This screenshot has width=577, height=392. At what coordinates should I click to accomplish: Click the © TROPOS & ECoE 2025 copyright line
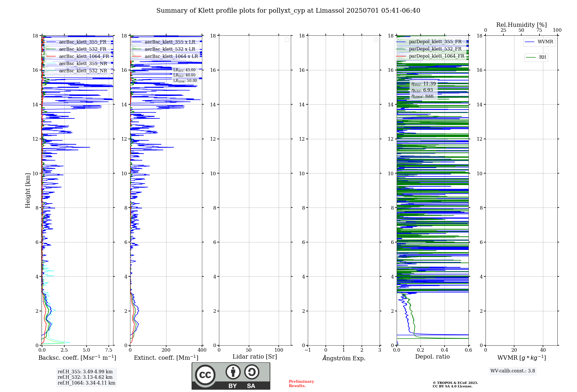click(x=456, y=383)
